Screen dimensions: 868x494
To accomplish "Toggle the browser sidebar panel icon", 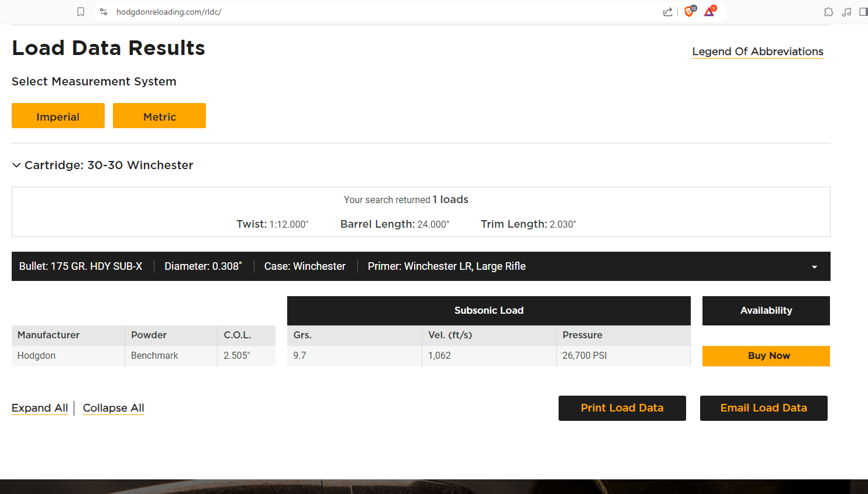I will 863,12.
